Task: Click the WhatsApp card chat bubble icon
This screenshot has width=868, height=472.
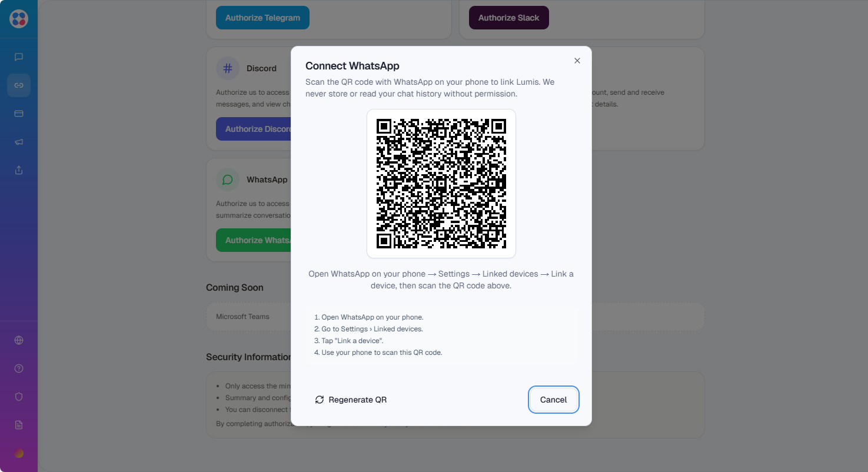Action: tap(228, 180)
